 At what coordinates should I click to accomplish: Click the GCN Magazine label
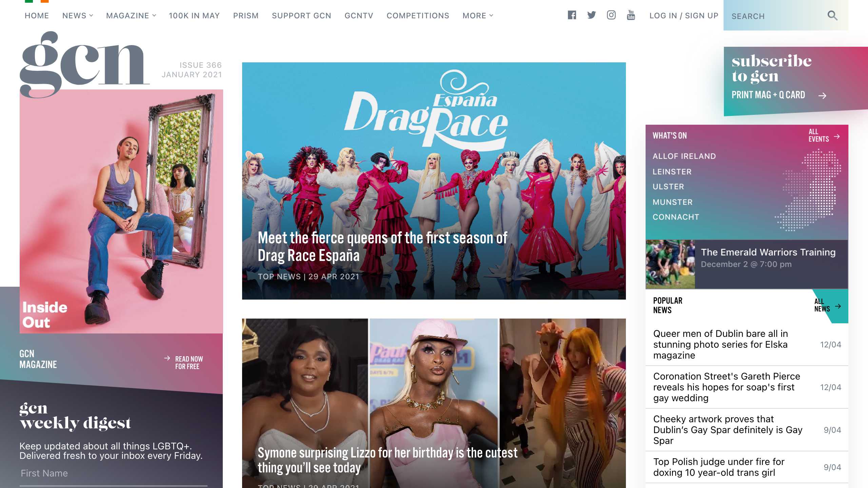click(38, 359)
